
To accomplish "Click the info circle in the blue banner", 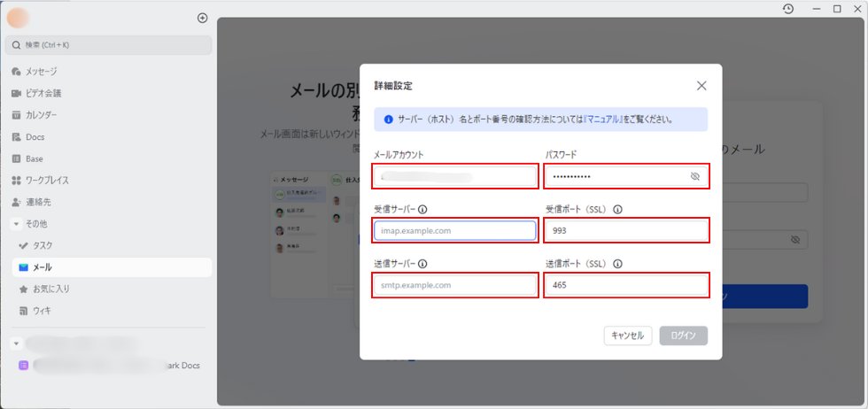I will click(x=389, y=120).
